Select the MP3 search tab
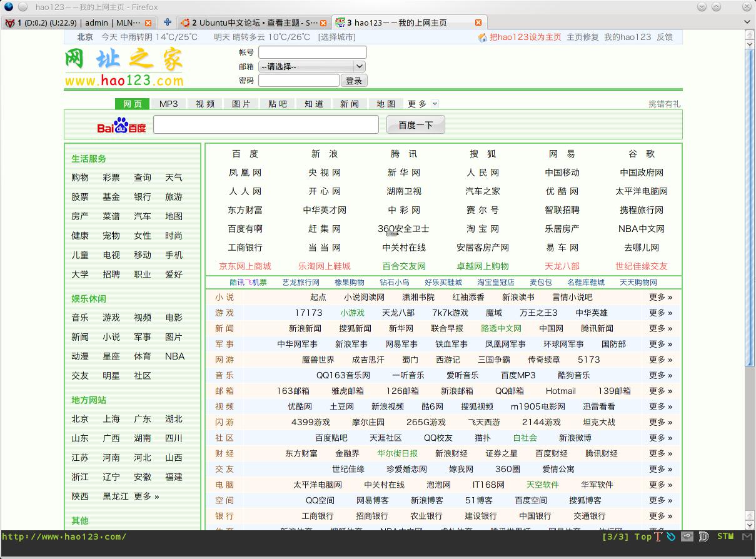This screenshot has height=559, width=756. [169, 104]
